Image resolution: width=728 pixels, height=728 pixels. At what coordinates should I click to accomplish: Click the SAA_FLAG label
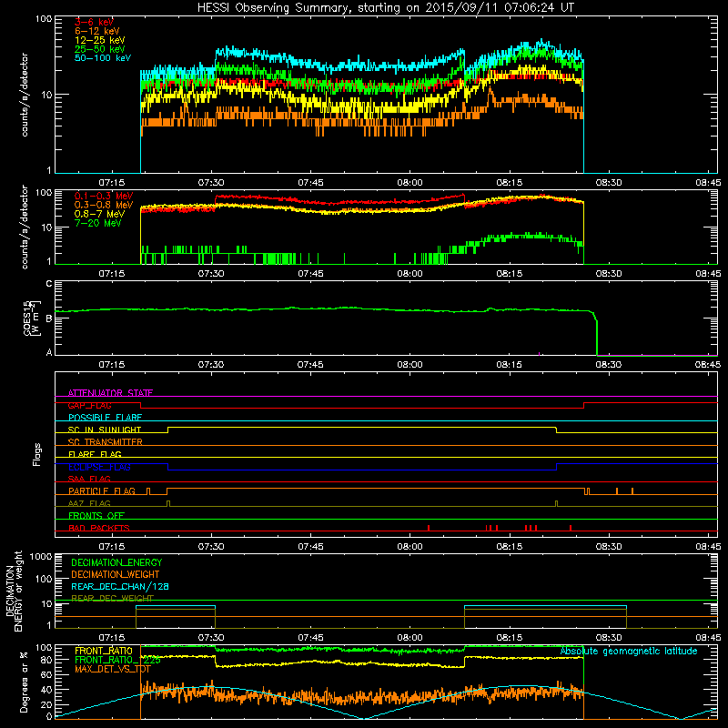[x=89, y=479]
